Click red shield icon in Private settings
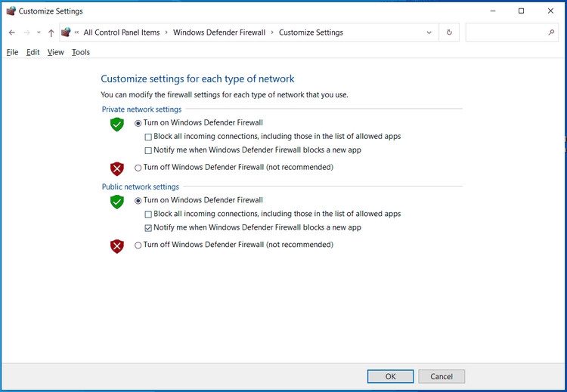The width and height of the screenshot is (567, 392). point(116,168)
